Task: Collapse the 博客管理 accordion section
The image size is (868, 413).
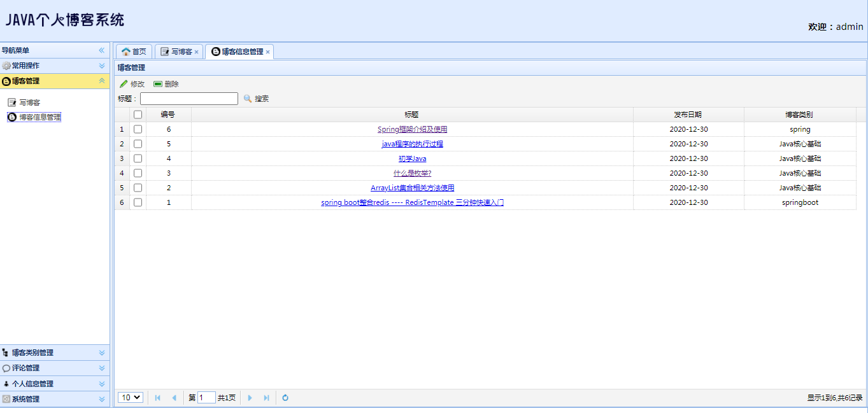Action: (x=102, y=81)
